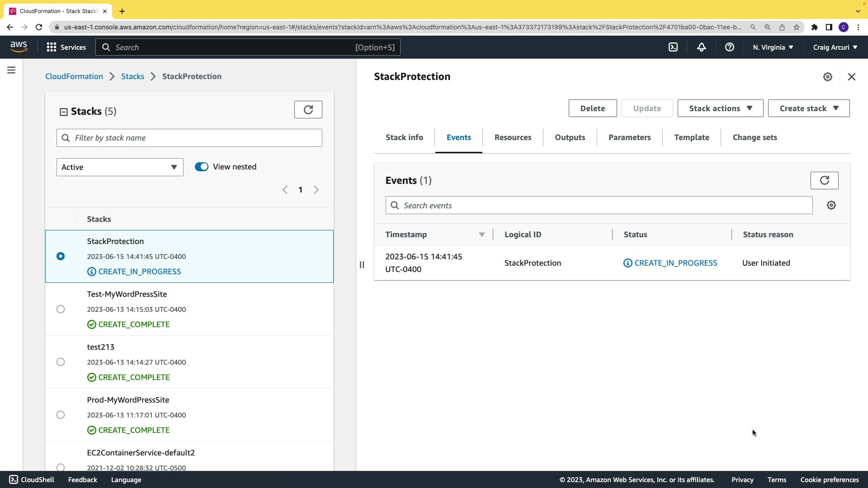The image size is (868, 488).
Task: Expand the Create stack dropdown
Action: point(808,108)
